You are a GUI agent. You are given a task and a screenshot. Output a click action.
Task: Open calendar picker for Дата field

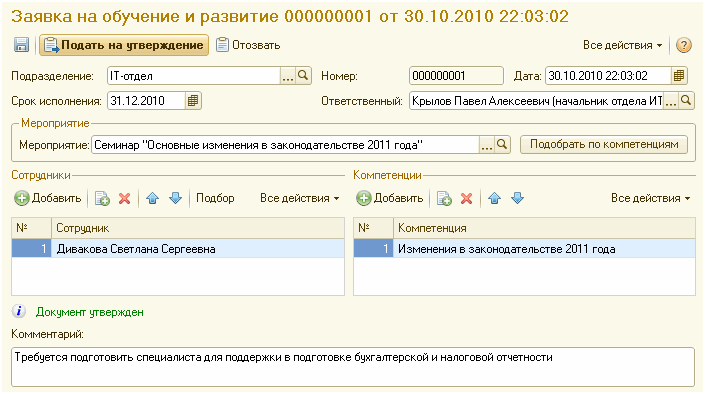[x=679, y=76]
